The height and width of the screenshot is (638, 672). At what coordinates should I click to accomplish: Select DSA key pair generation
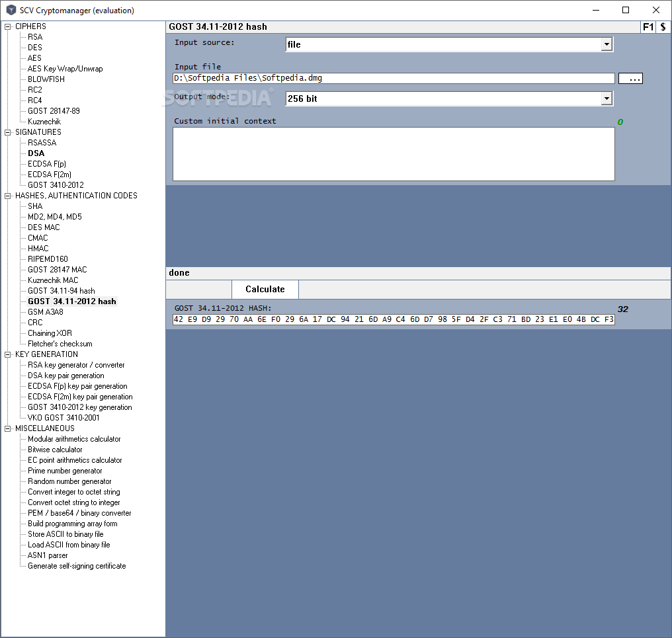click(x=66, y=376)
